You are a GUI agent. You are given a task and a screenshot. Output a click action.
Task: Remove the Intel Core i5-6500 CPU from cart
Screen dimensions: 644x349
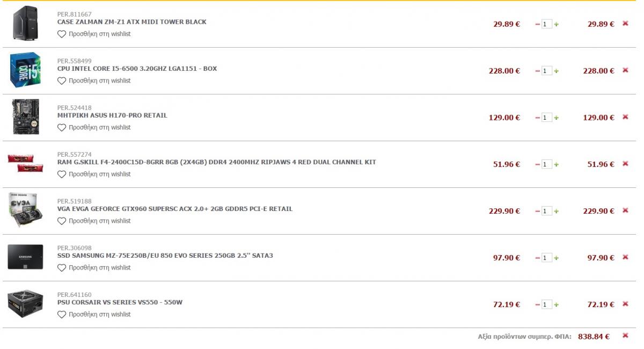(625, 70)
